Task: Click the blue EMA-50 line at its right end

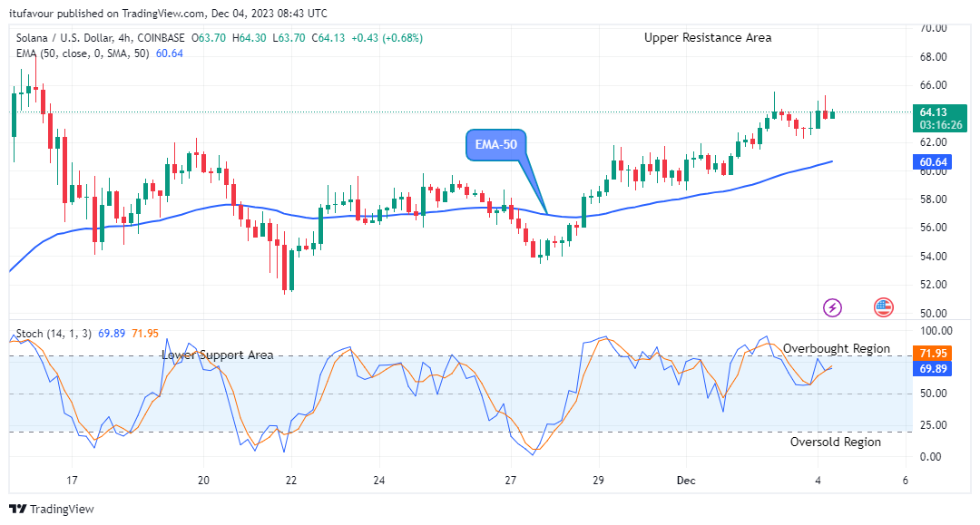Action: point(829,161)
